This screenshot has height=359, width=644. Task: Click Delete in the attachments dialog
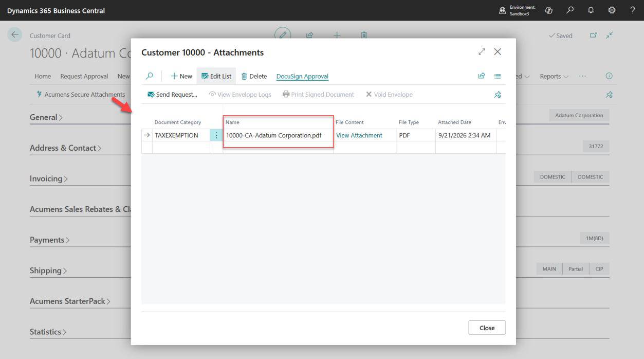[254, 76]
